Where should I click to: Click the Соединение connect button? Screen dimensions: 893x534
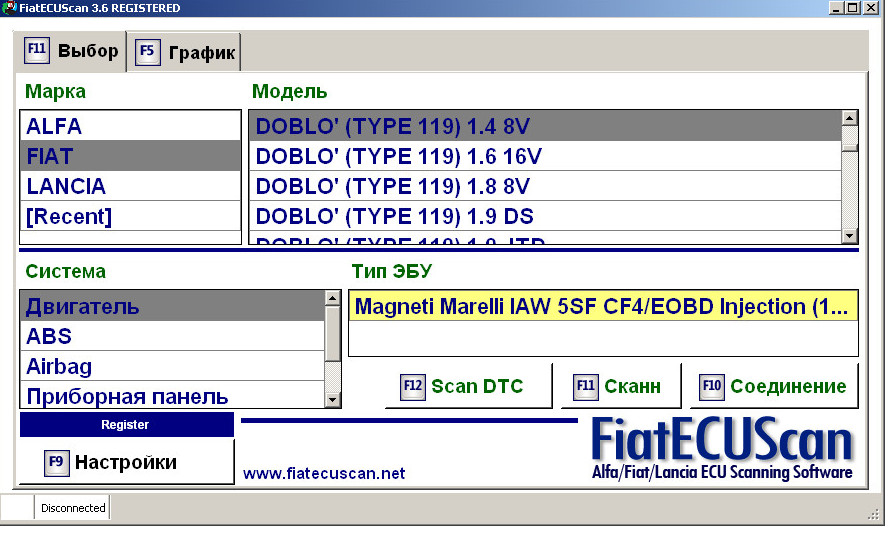pyautogui.click(x=774, y=387)
